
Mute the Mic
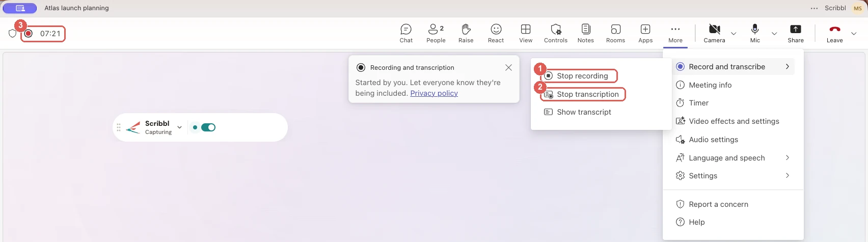pyautogui.click(x=755, y=33)
